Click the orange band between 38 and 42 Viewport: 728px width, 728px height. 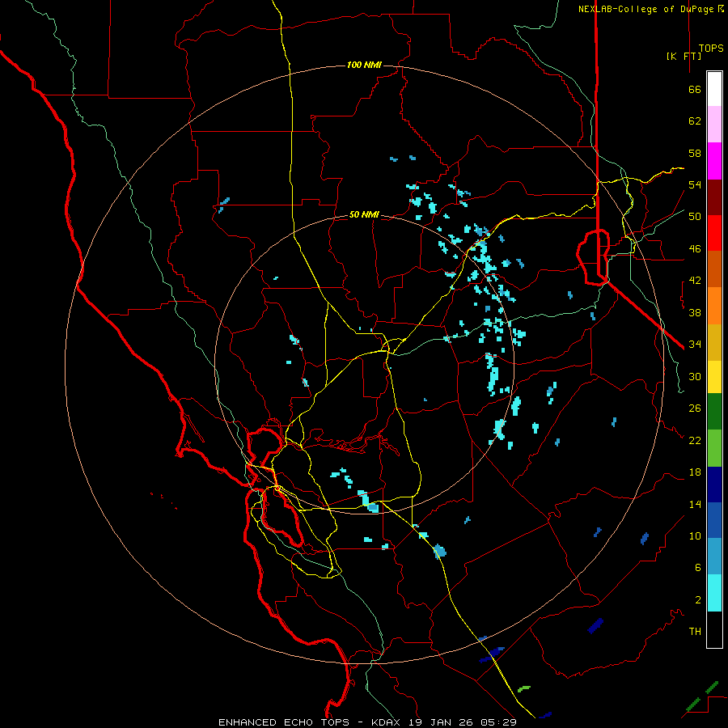[714, 306]
